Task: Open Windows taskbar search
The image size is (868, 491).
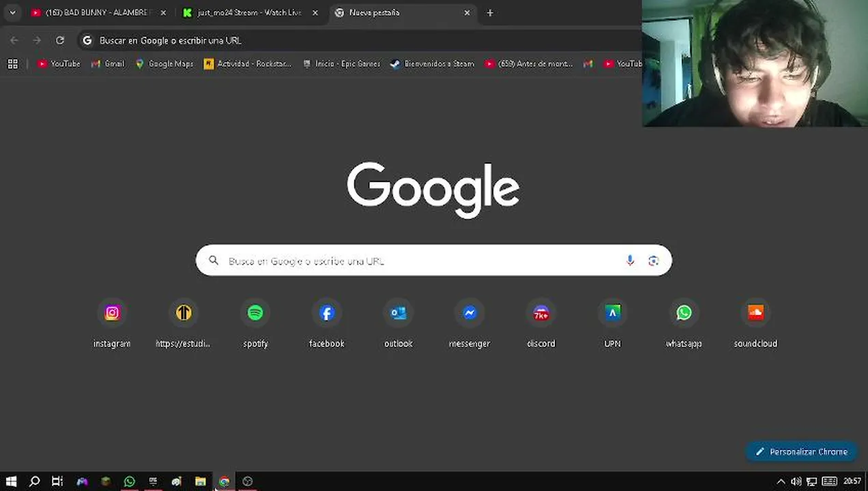Action: [x=34, y=481]
